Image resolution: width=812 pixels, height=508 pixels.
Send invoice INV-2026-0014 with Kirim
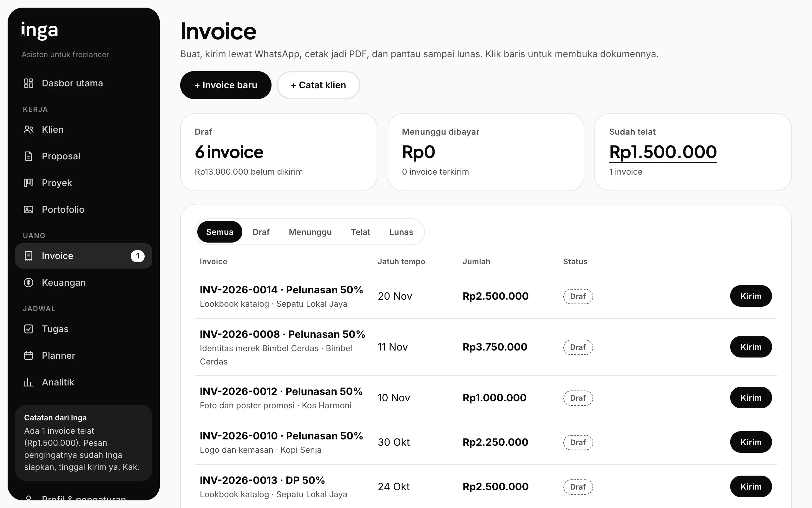click(x=751, y=296)
